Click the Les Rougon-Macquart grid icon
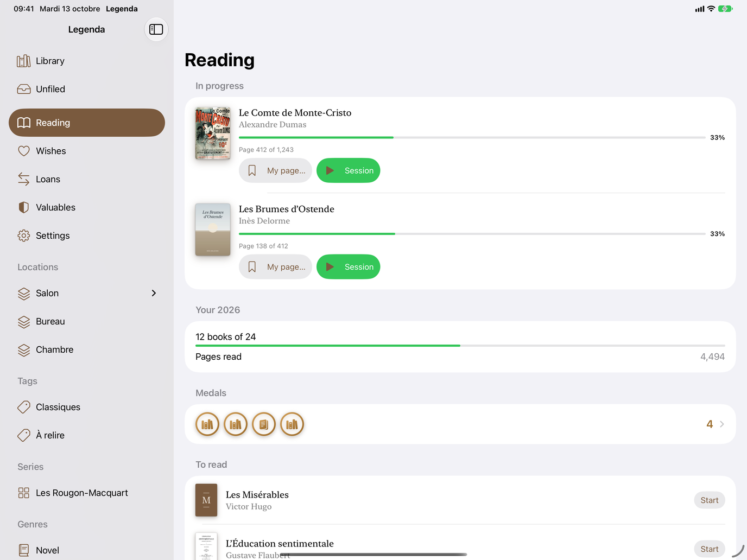The image size is (747, 560). (23, 493)
